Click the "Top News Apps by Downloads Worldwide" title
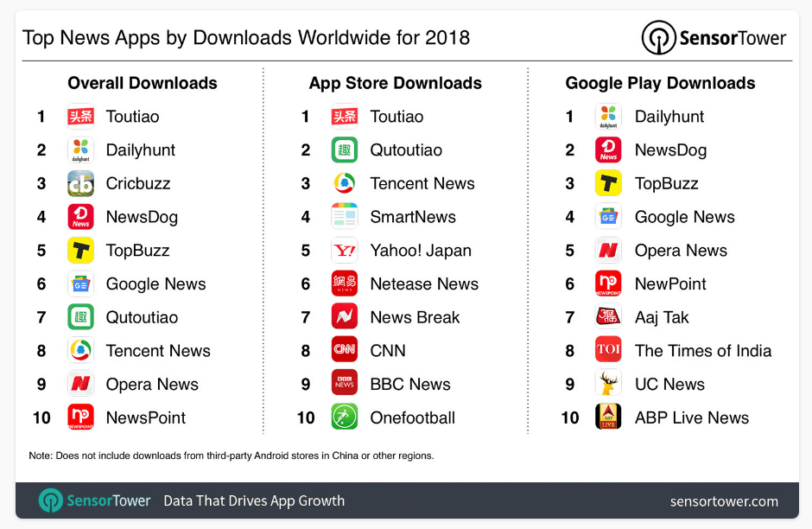Image resolution: width=812 pixels, height=529 pixels. coord(246,38)
